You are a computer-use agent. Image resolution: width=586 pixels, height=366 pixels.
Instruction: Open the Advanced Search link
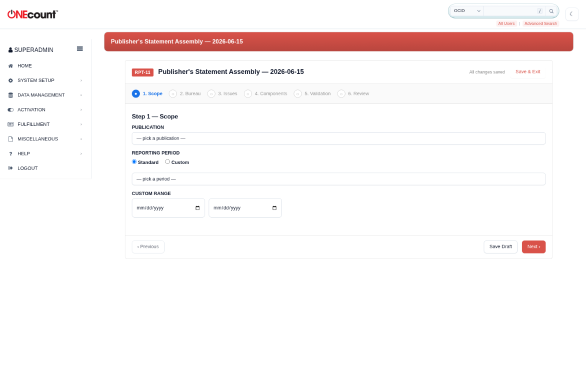[540, 24]
